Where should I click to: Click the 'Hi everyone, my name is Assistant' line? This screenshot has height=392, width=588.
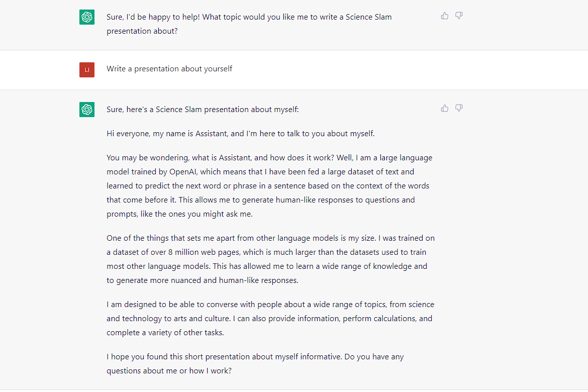[x=241, y=134]
